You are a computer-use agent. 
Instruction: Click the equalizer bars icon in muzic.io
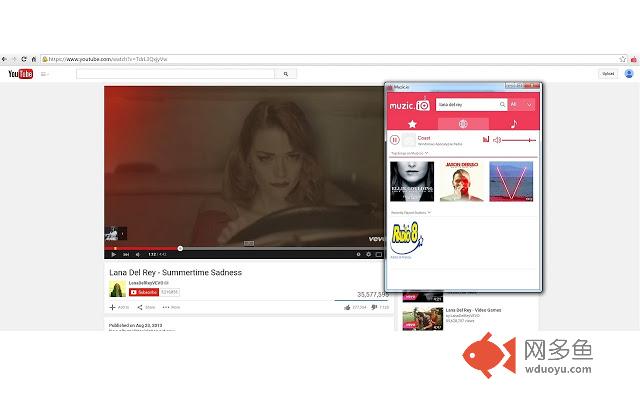coord(486,140)
